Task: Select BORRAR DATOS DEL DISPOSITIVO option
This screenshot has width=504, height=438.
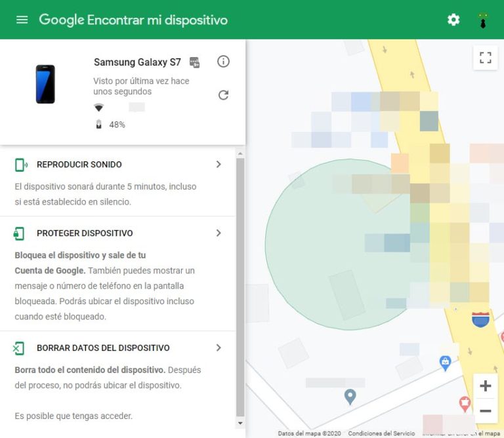Action: tap(103, 348)
